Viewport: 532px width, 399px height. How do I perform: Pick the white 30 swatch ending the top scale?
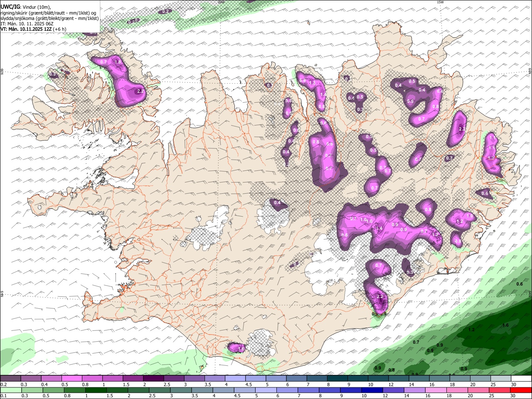(x=522, y=379)
